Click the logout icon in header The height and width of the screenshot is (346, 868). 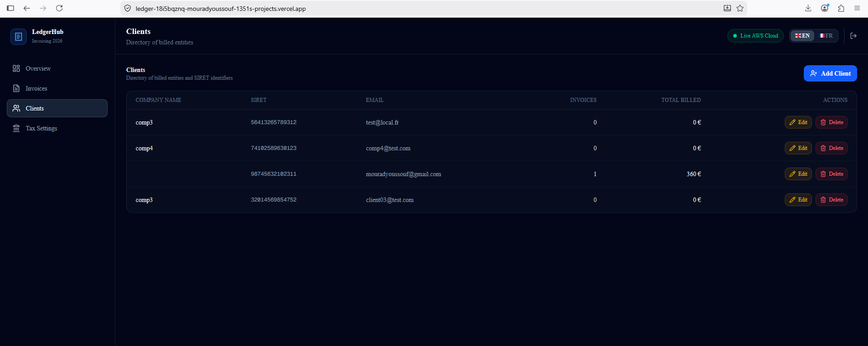854,36
